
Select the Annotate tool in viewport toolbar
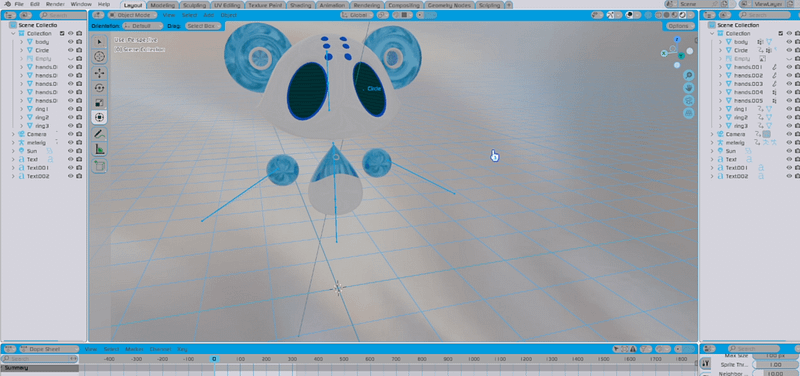99,134
